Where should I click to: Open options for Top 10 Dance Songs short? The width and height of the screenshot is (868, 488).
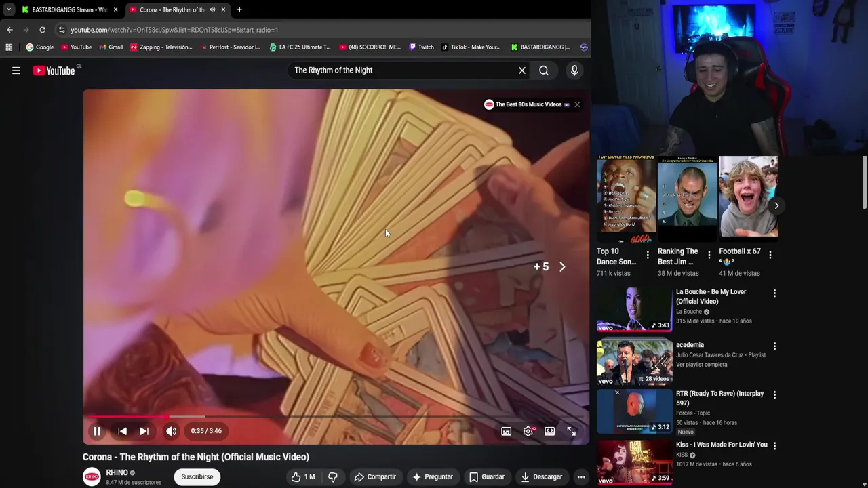(x=648, y=256)
